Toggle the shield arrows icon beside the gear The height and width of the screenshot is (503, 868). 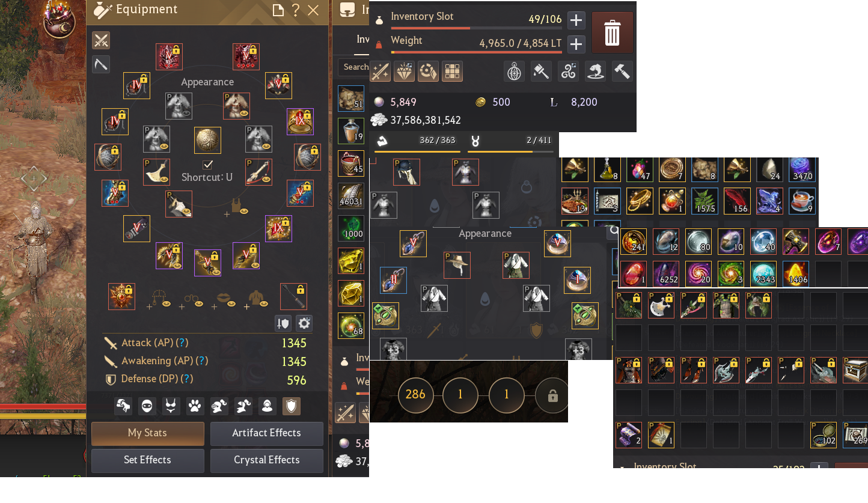click(283, 323)
